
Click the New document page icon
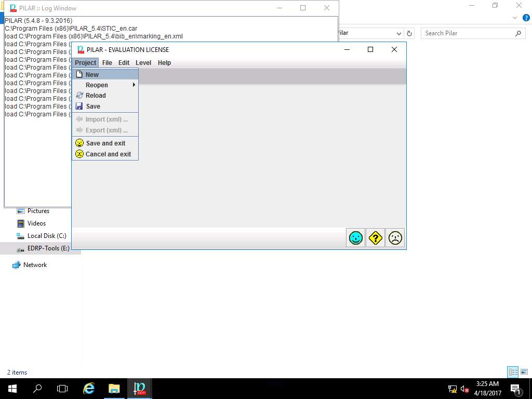pyautogui.click(x=79, y=74)
